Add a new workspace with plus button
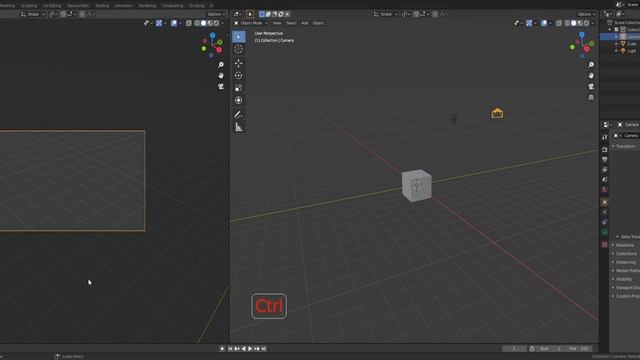The image size is (640, 360). coord(211,6)
